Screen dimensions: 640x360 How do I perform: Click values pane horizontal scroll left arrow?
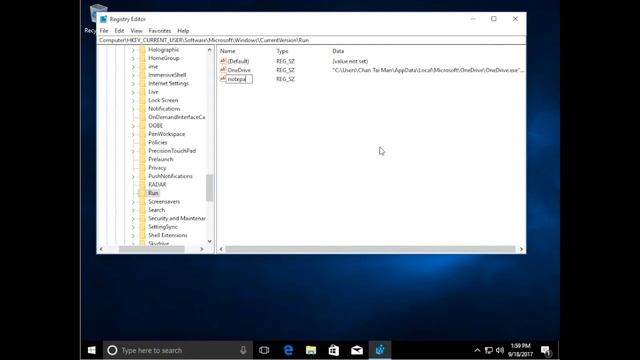click(x=221, y=249)
